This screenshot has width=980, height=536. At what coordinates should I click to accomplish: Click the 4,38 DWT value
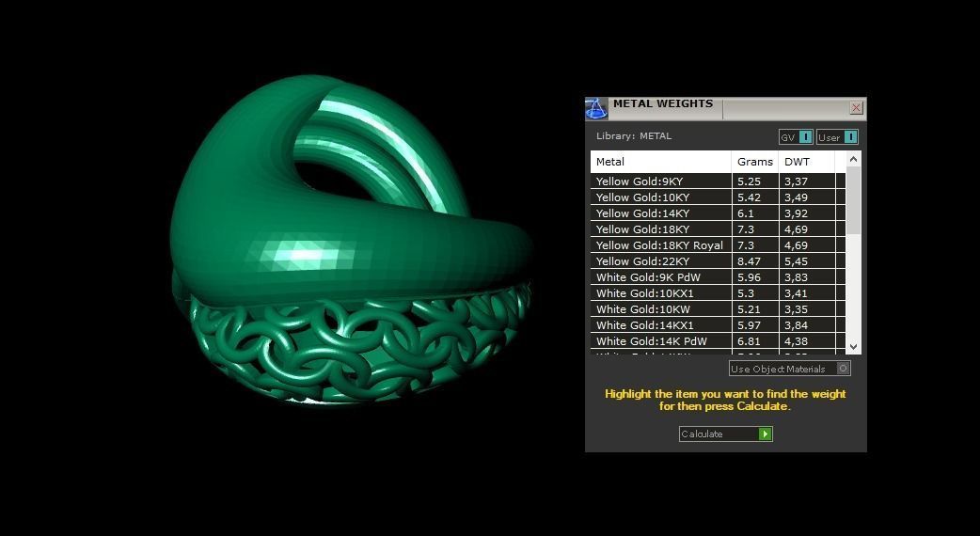point(797,341)
